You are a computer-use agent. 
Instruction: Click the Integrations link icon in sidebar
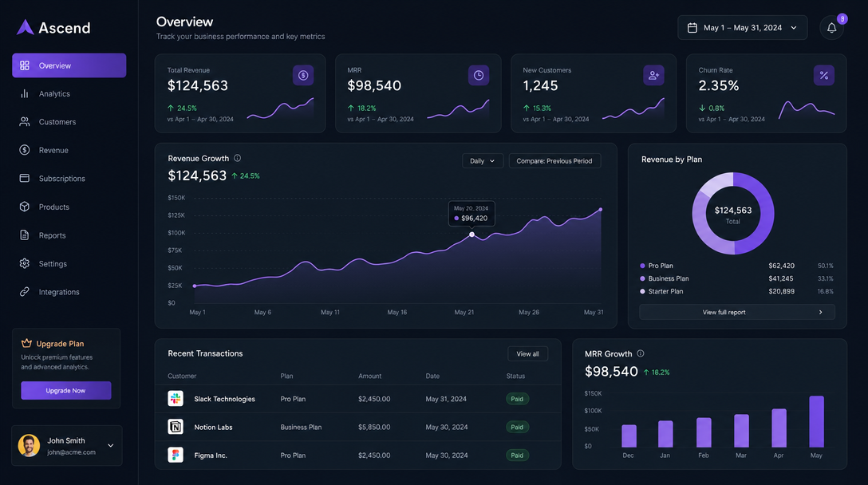[25, 291]
